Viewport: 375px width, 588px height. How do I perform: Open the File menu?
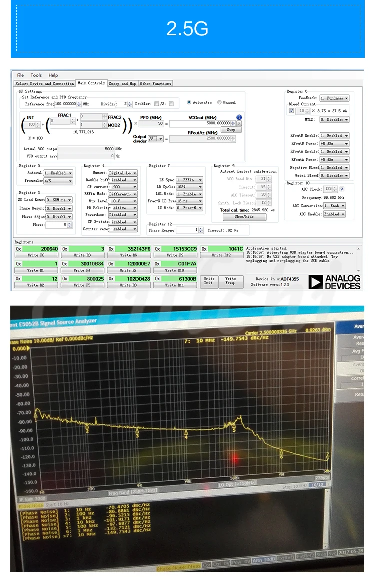(x=20, y=75)
